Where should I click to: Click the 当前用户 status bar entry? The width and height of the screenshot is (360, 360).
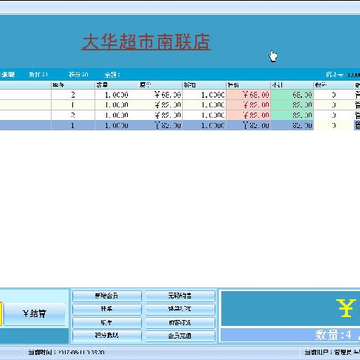click(x=332, y=352)
